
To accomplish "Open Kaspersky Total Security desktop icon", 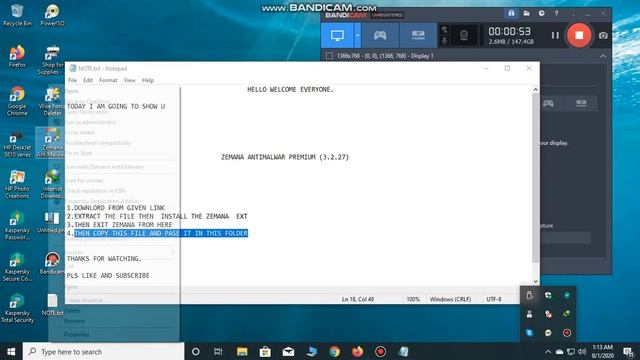I will [17, 309].
